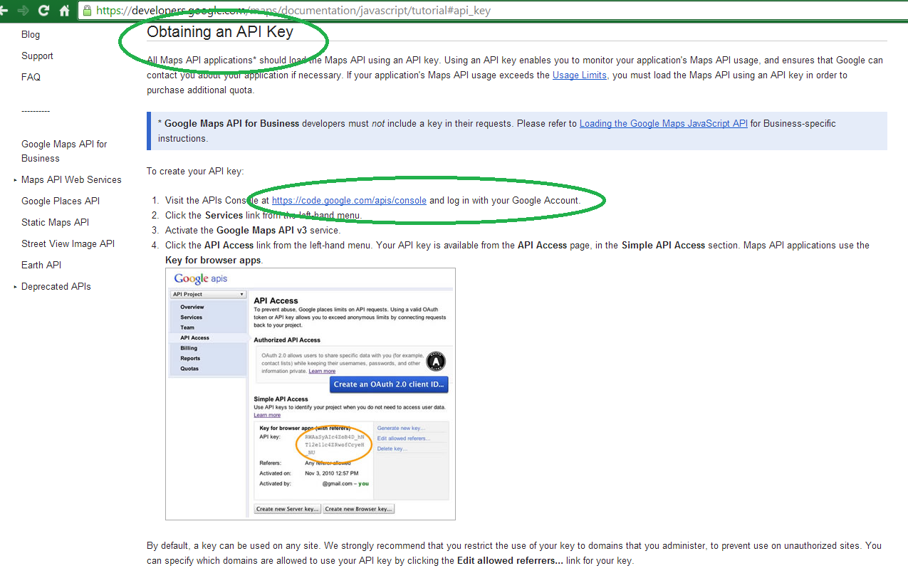The width and height of the screenshot is (908, 588).
Task: Go to browser home page icon
Action: (65, 11)
